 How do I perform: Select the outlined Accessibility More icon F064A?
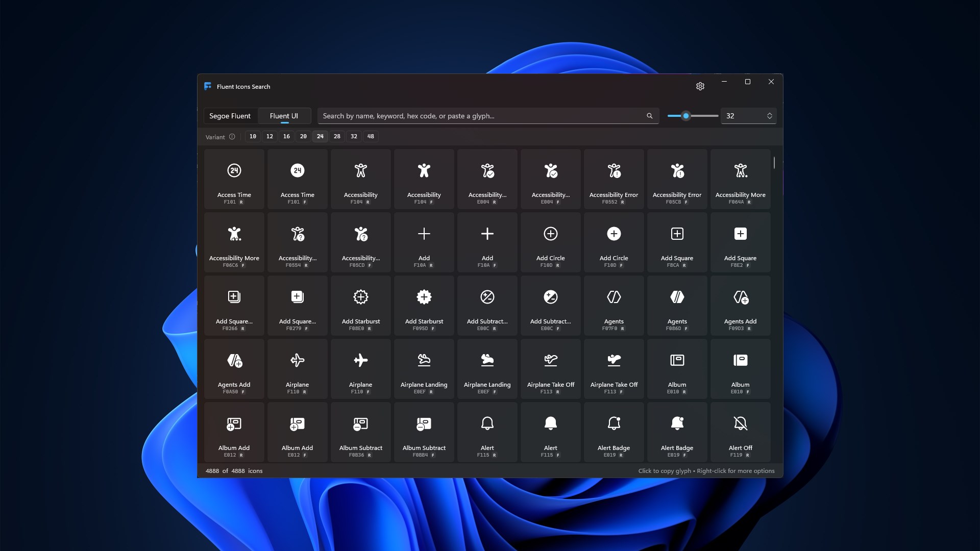(x=741, y=179)
